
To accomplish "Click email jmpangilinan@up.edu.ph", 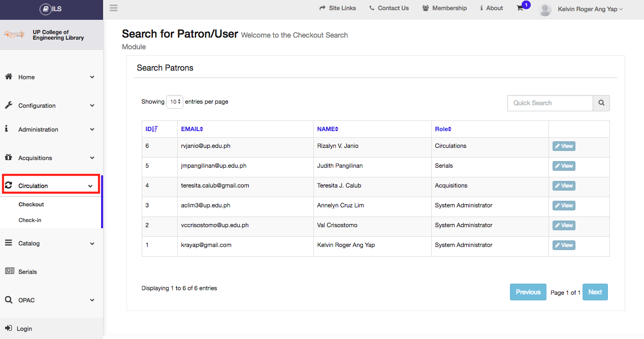I will point(214,166).
